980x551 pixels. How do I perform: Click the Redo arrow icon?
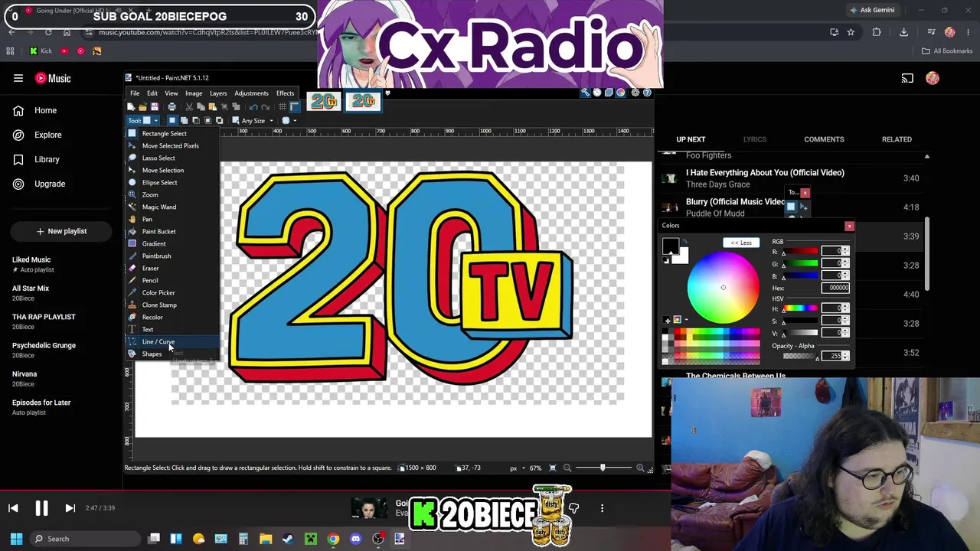[266, 107]
